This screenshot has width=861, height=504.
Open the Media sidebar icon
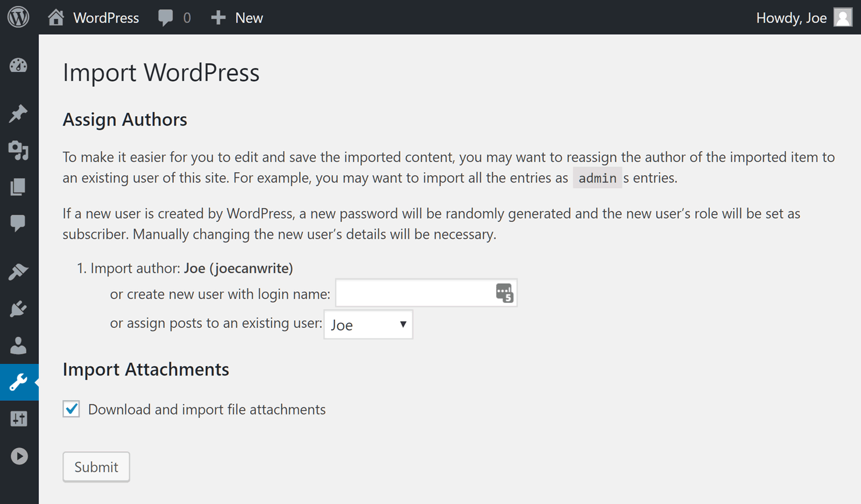pos(19,151)
